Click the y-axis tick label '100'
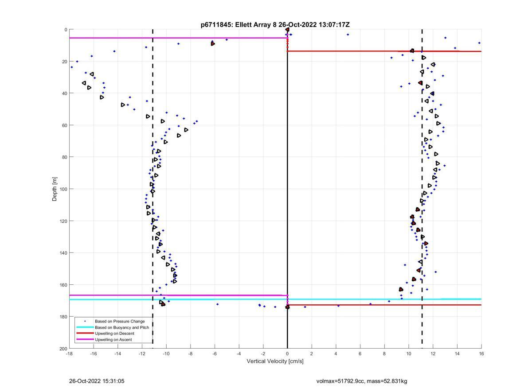Screen dimensions: 532x392 tap(63, 189)
